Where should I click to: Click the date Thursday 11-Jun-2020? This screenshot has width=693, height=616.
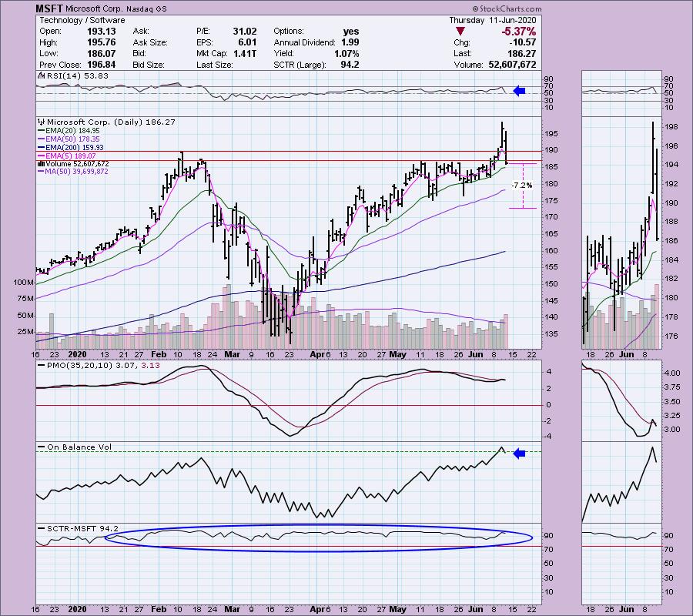(x=492, y=20)
